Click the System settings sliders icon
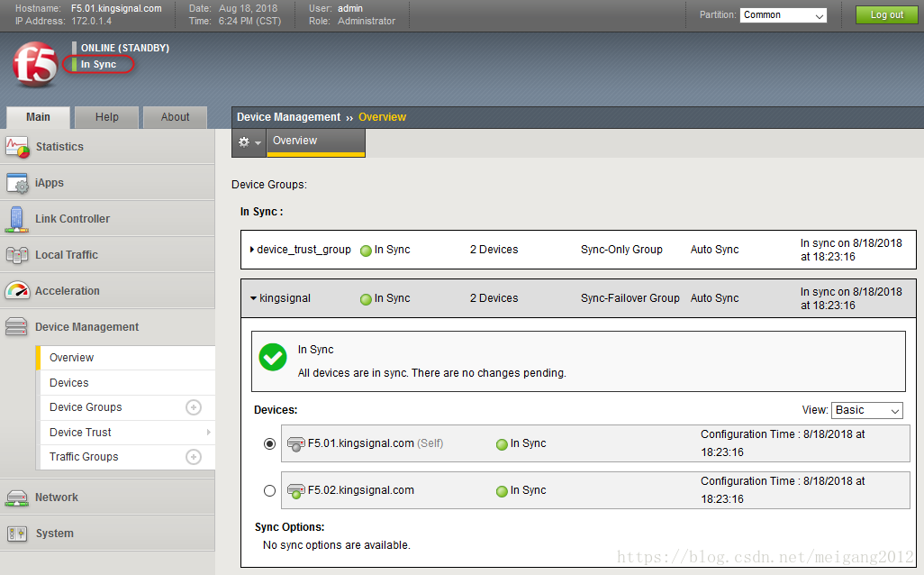This screenshot has width=924, height=575. coord(17,534)
